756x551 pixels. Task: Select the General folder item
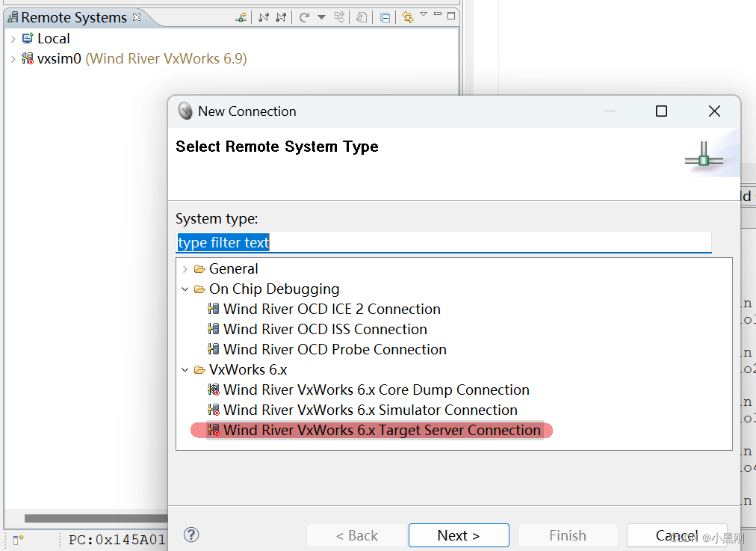[233, 268]
